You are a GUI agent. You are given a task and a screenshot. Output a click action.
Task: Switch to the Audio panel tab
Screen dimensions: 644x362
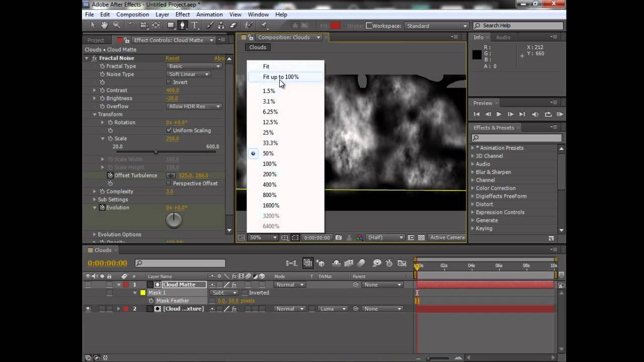pos(503,37)
